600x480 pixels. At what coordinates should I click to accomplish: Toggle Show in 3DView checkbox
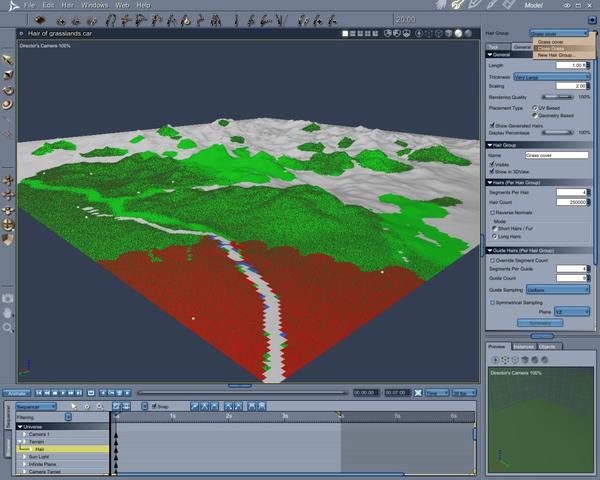pos(492,171)
